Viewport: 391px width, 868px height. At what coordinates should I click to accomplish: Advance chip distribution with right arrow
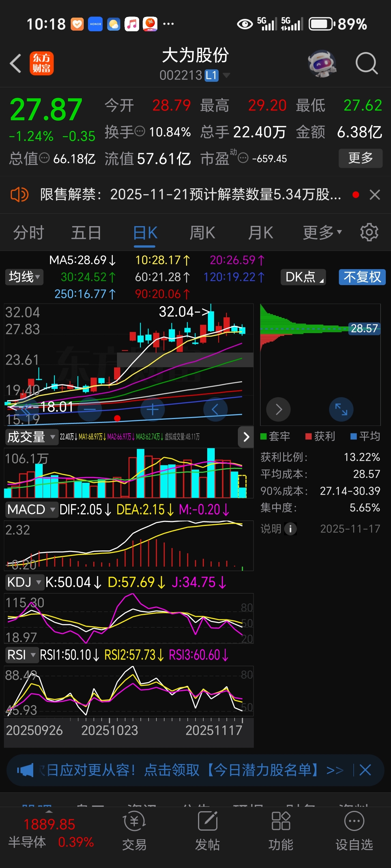pos(278,410)
